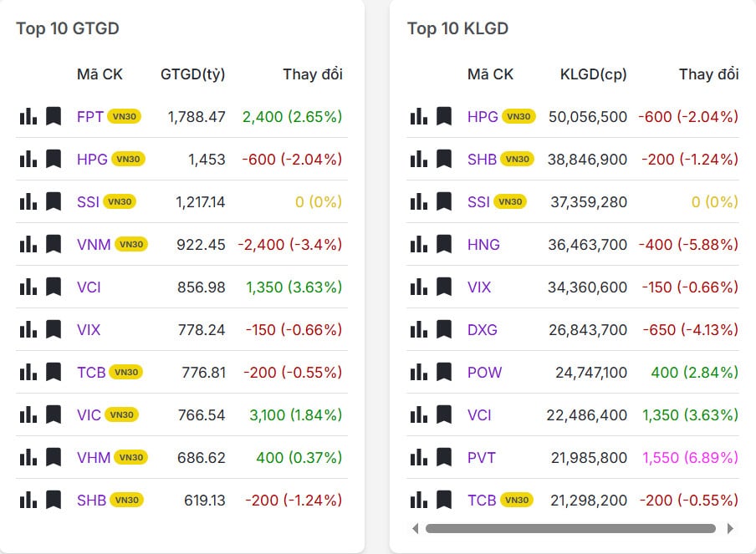The image size is (756, 554).
Task: Click the horizontal scrollbar thumb in KLGD panel
Action: pyautogui.click(x=570, y=528)
